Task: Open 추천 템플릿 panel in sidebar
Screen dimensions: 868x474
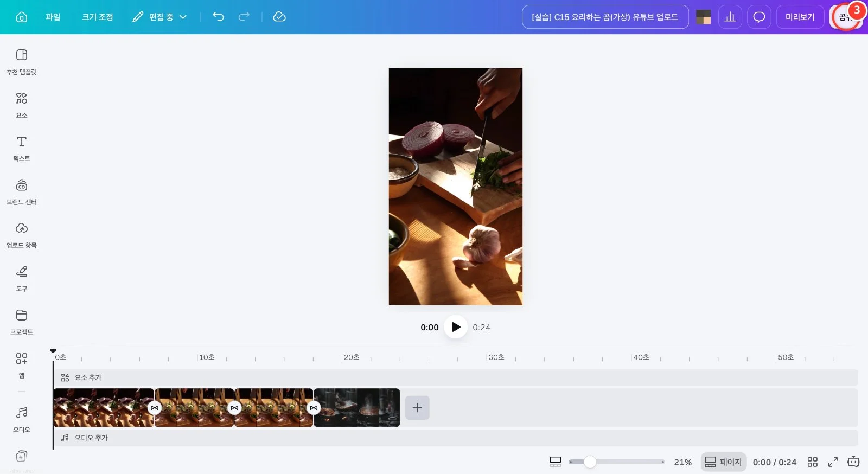Action: coord(22,62)
